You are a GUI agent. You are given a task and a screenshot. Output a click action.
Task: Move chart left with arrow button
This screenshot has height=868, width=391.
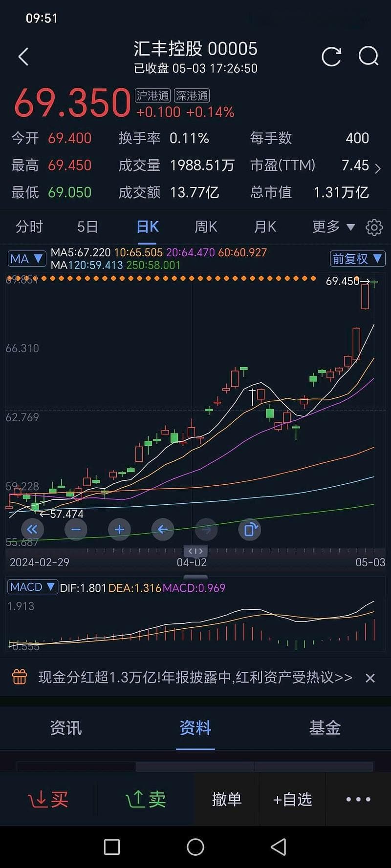(x=163, y=529)
